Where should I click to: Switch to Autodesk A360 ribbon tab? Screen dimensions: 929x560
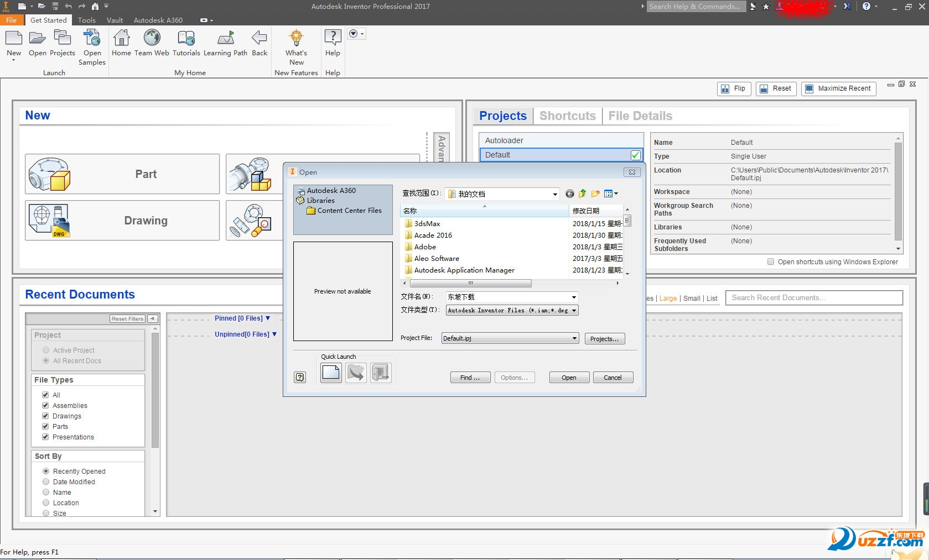pos(158,20)
